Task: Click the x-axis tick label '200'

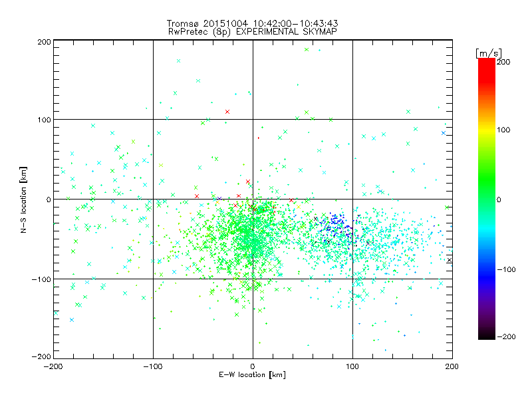Action: click(x=452, y=366)
